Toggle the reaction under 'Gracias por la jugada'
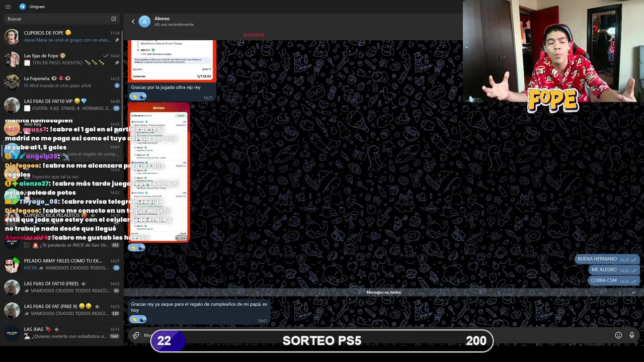 [x=138, y=96]
